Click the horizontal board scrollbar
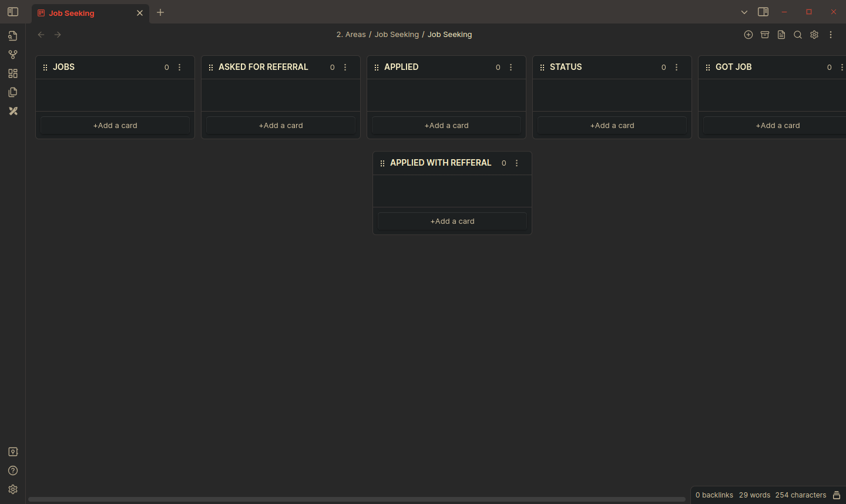Screen dimensions: 846x504 click(357, 499)
